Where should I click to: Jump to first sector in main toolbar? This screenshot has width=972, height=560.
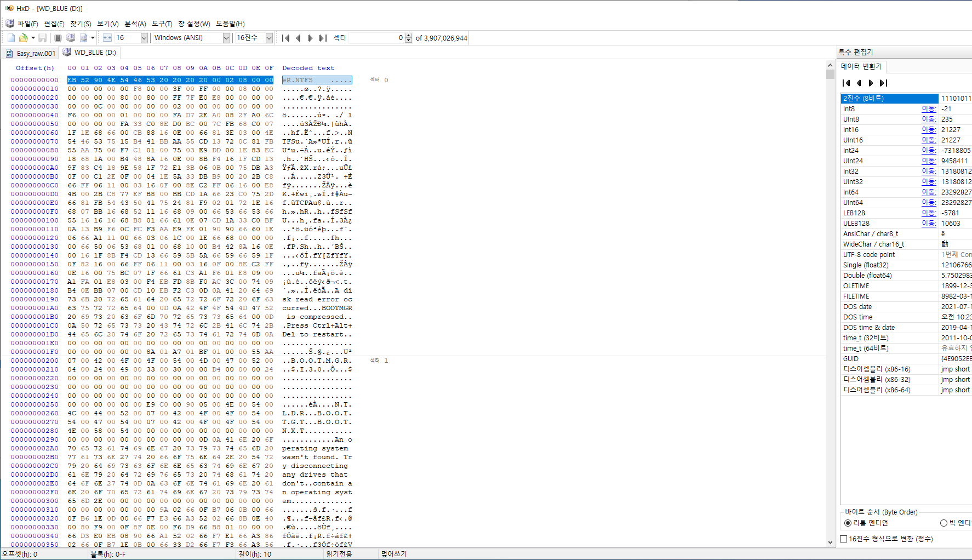285,38
